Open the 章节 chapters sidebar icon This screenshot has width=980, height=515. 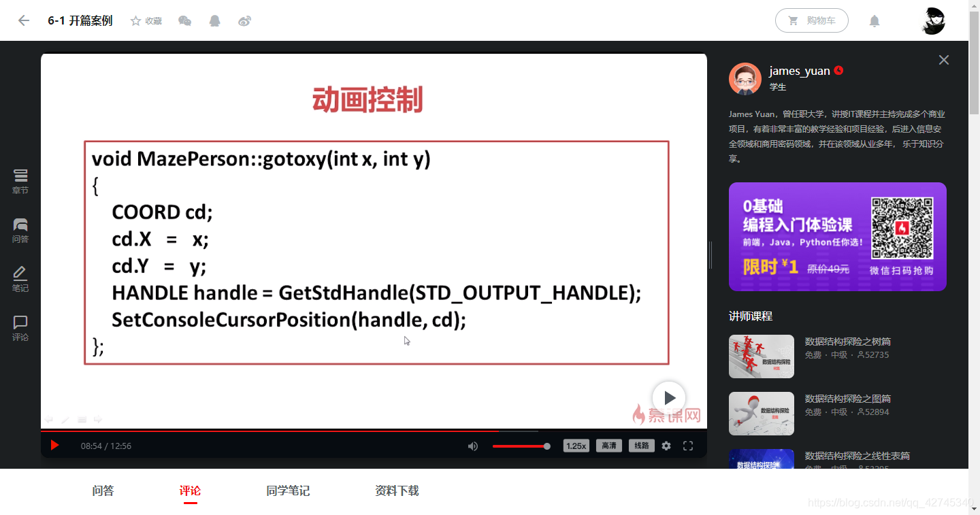20,182
